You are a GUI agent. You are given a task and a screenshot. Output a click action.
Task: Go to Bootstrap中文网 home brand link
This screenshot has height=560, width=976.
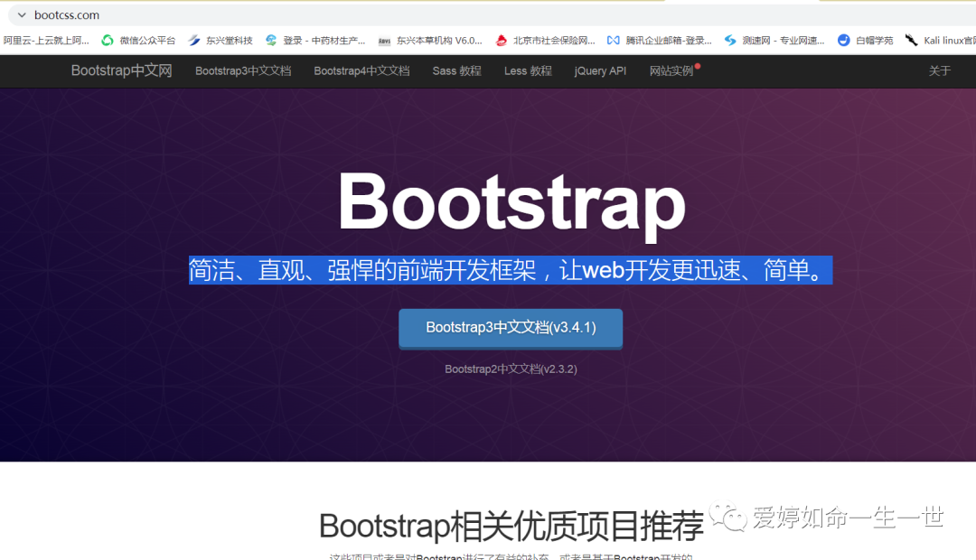[x=121, y=71]
